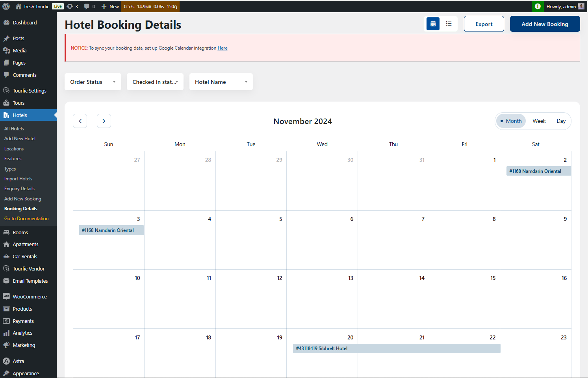
Task: Click the Export button
Action: [x=484, y=24]
